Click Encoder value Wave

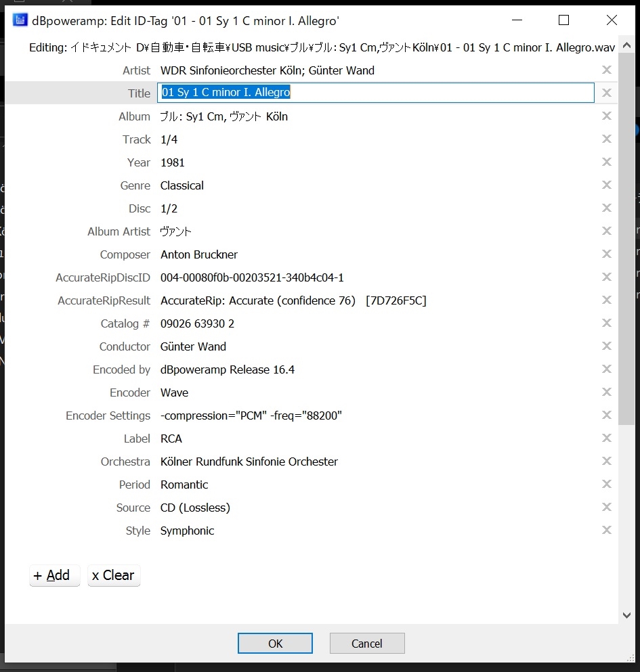(174, 393)
